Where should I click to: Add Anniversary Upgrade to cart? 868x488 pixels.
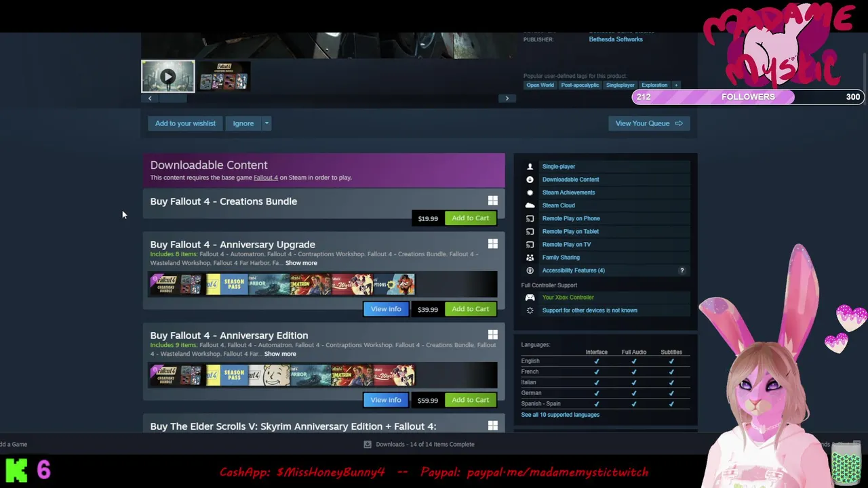[471, 309]
